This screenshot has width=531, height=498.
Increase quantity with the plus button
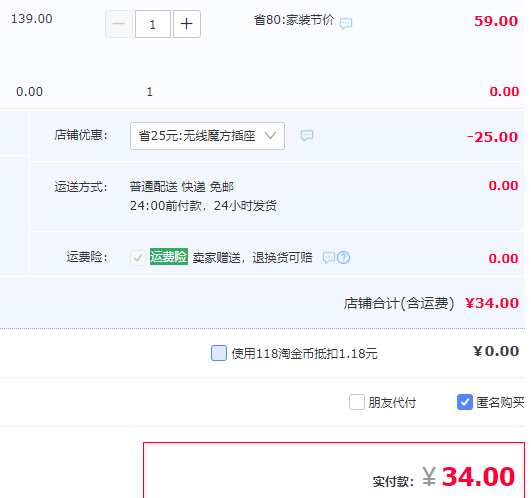187,24
